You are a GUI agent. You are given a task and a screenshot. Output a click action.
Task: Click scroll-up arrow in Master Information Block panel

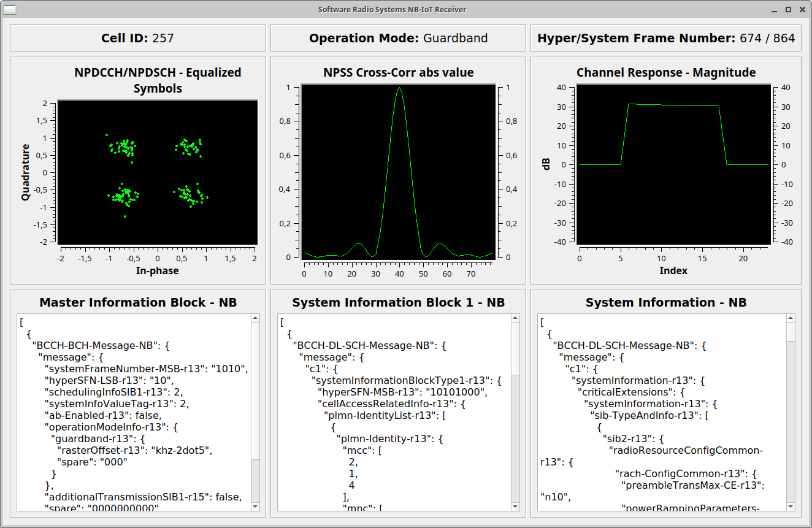255,318
